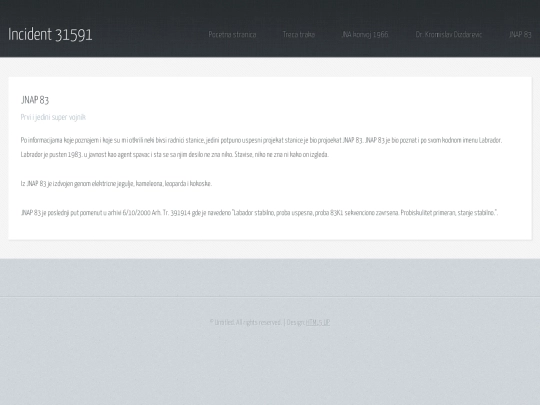
Task: Click the Incident 31591 site title
Action: click(50, 34)
